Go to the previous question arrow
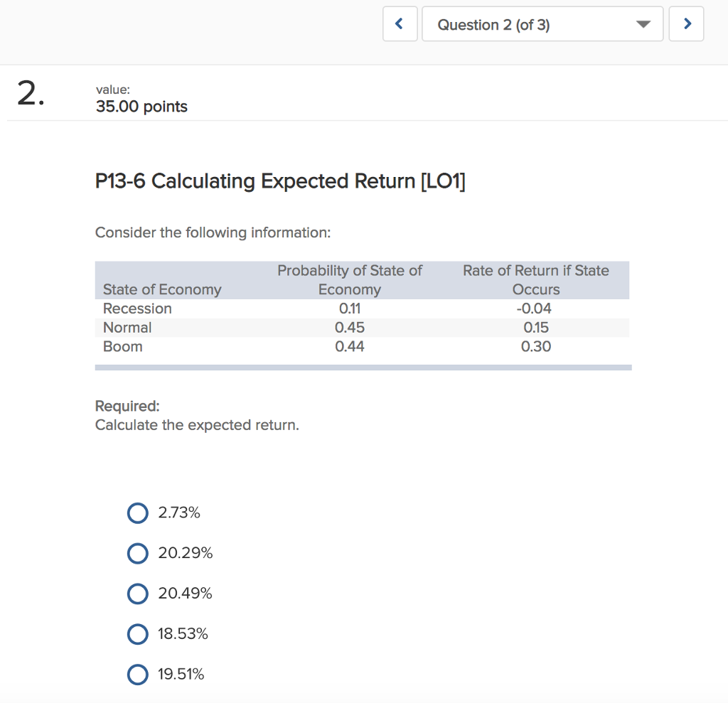The height and width of the screenshot is (703, 728). click(x=400, y=24)
